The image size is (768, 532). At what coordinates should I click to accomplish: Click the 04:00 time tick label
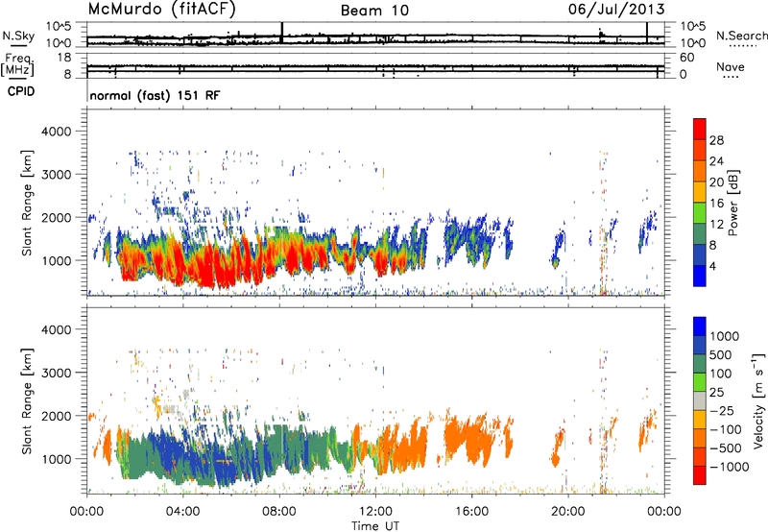pos(182,512)
